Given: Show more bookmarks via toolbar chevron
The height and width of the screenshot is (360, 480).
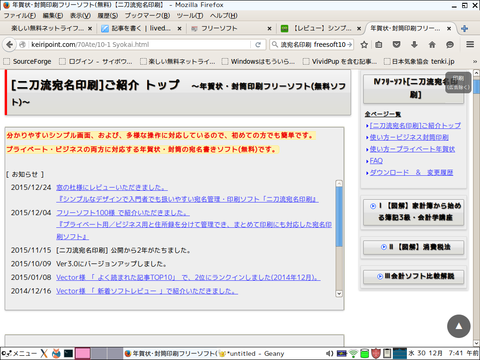Looking at the screenshot, I should pyautogui.click(x=475, y=61).
